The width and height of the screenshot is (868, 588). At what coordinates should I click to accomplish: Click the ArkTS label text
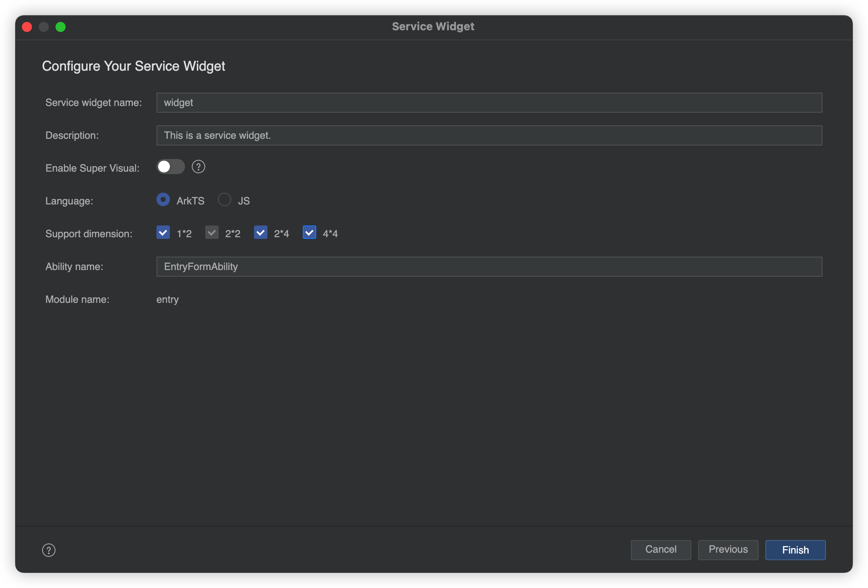point(190,201)
